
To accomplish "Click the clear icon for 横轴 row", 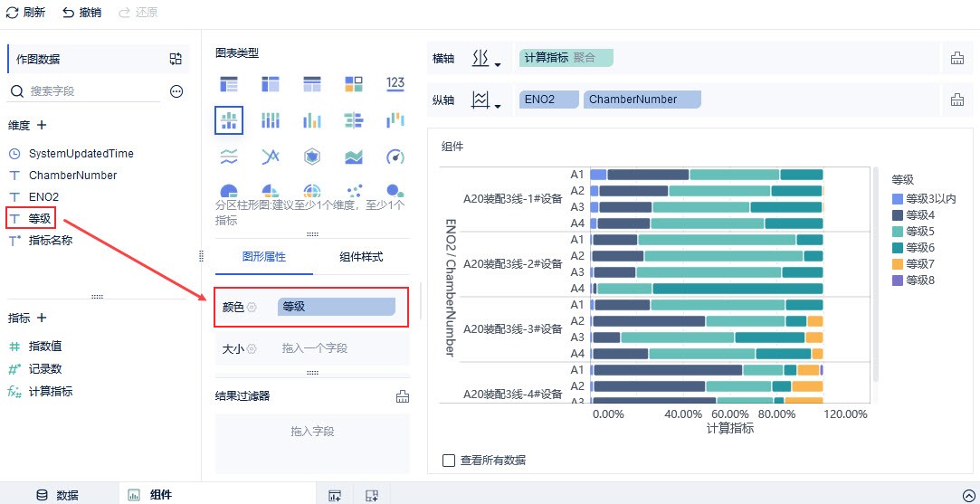I will (956, 58).
